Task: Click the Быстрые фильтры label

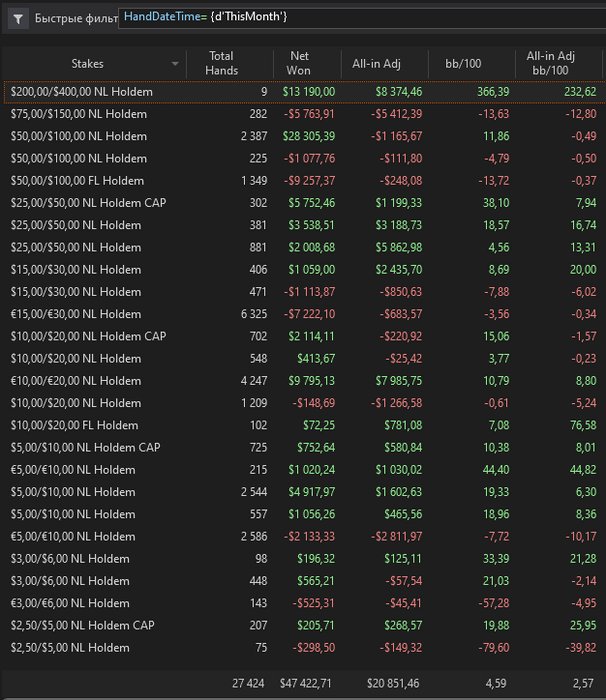Action: pyautogui.click(x=76, y=19)
